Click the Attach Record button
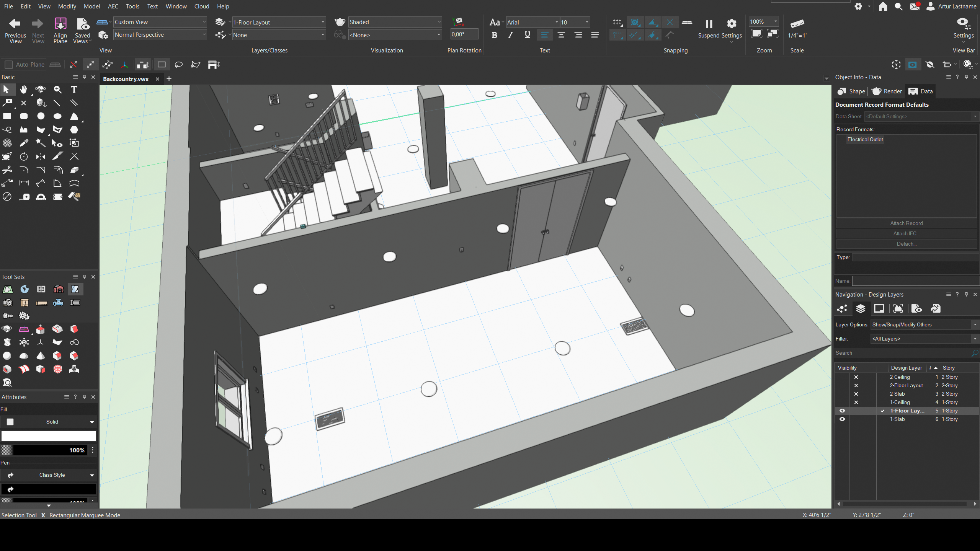Image resolution: width=980 pixels, height=551 pixels. tap(906, 223)
